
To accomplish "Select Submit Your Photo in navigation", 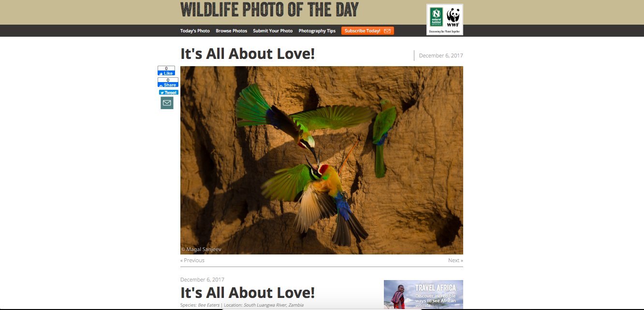I will click(x=273, y=31).
